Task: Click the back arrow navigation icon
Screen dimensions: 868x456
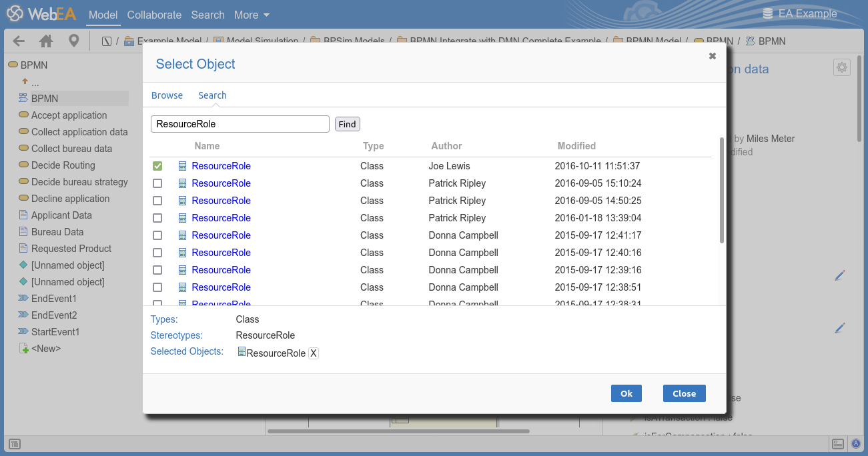Action: (19, 41)
